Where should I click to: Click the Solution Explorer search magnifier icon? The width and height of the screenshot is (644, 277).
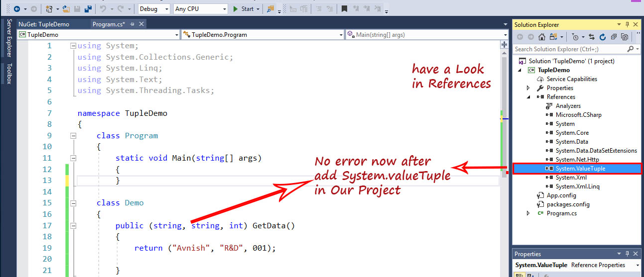[x=631, y=49]
